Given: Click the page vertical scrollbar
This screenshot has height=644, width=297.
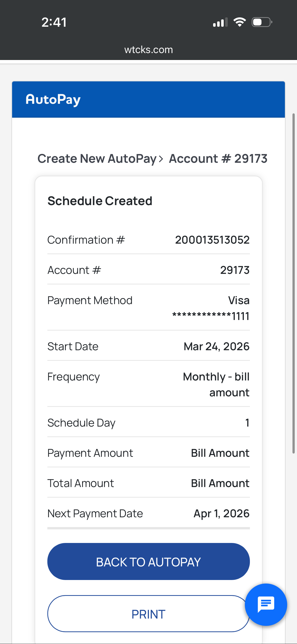Looking at the screenshot, I should click(x=293, y=283).
